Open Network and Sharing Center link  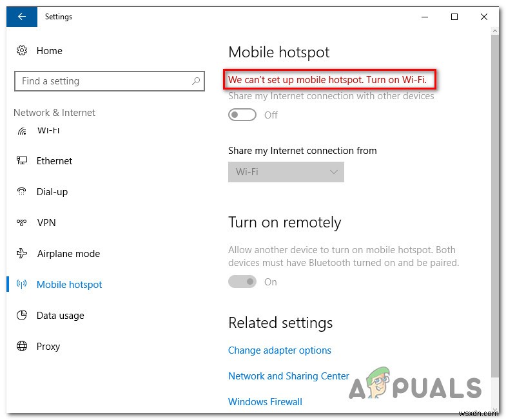(289, 376)
